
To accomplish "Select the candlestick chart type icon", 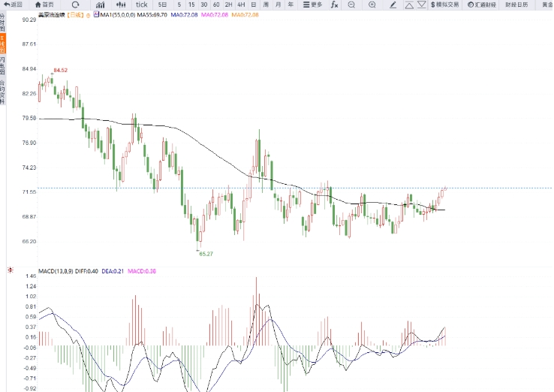I will [x=119, y=5].
